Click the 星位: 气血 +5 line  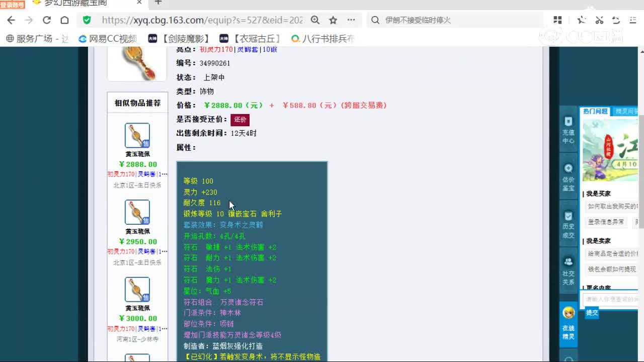click(207, 292)
